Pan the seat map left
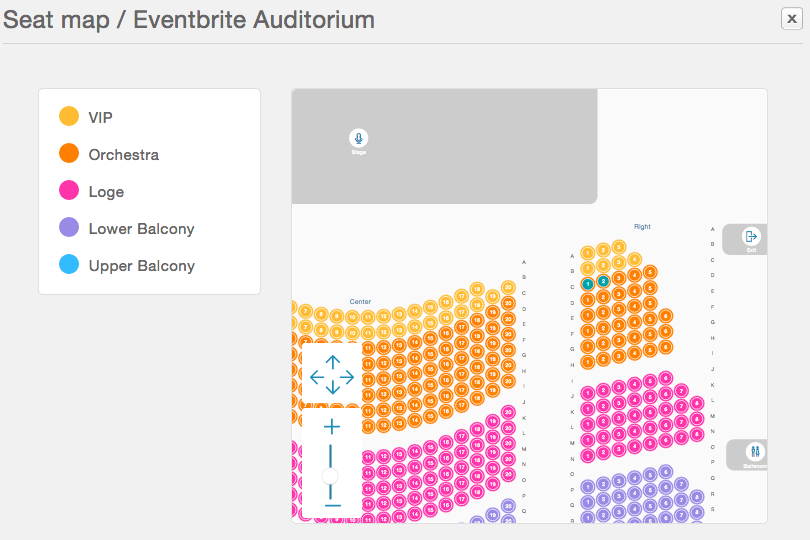The width and height of the screenshot is (810, 540). [x=317, y=377]
